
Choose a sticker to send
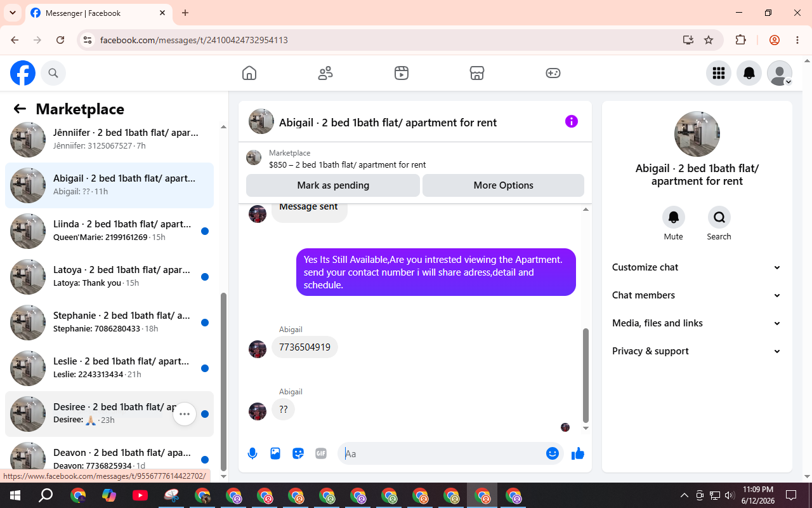tap(298, 453)
